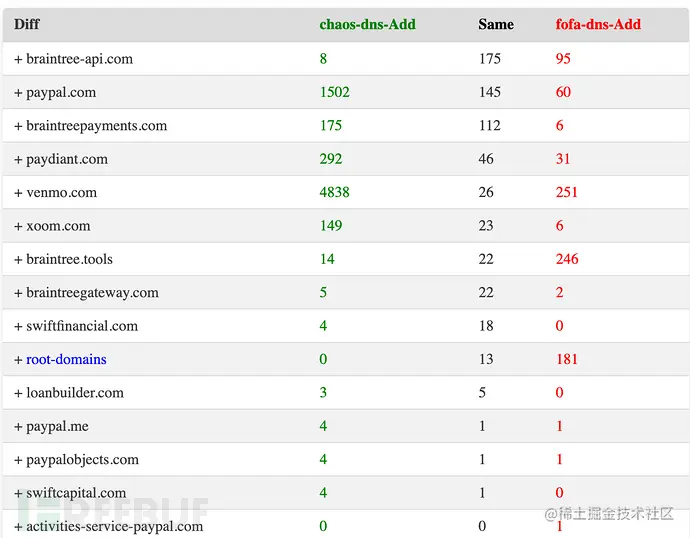The width and height of the screenshot is (690, 538).
Task: Click chaos value 3 for loanbuilder.com
Action: click(323, 393)
